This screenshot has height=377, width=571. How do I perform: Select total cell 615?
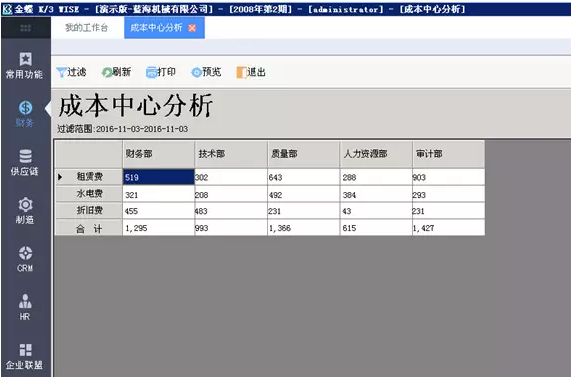pyautogui.click(x=376, y=228)
